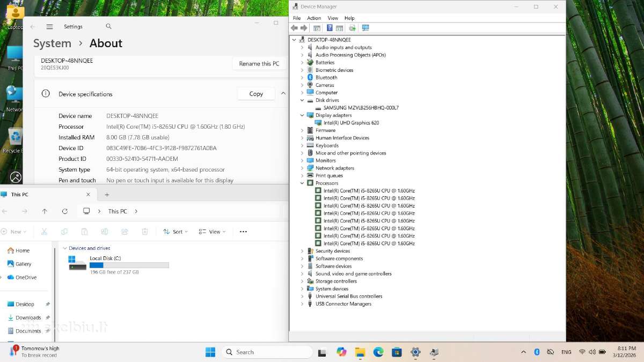Select Intel(R) UHD Graphics 620 adapter
The image size is (644, 362).
pyautogui.click(x=351, y=123)
